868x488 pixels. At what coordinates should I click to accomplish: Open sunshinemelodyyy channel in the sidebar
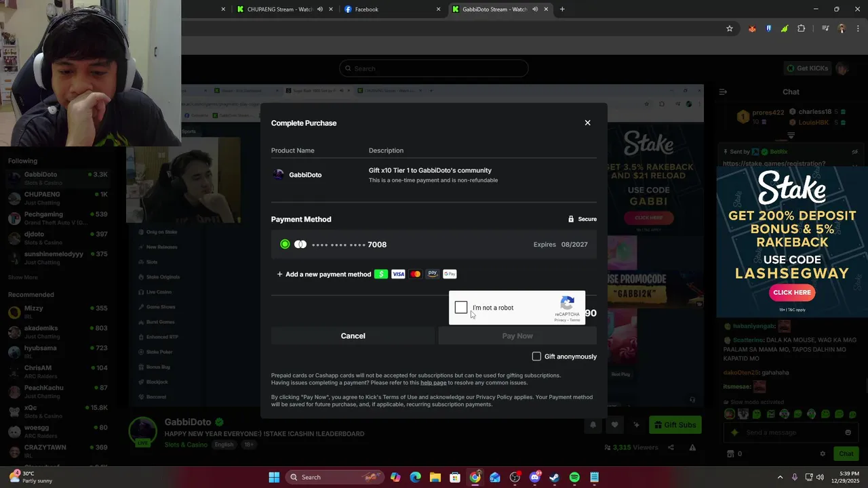(x=61, y=258)
